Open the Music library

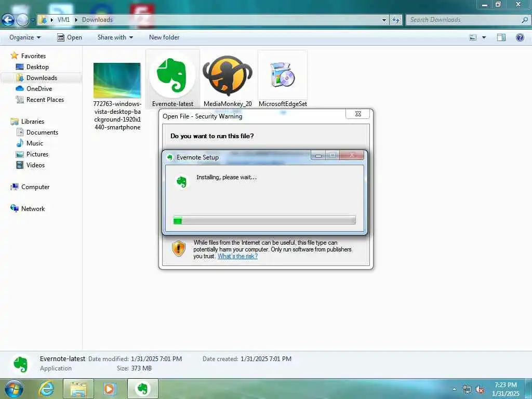(35, 143)
